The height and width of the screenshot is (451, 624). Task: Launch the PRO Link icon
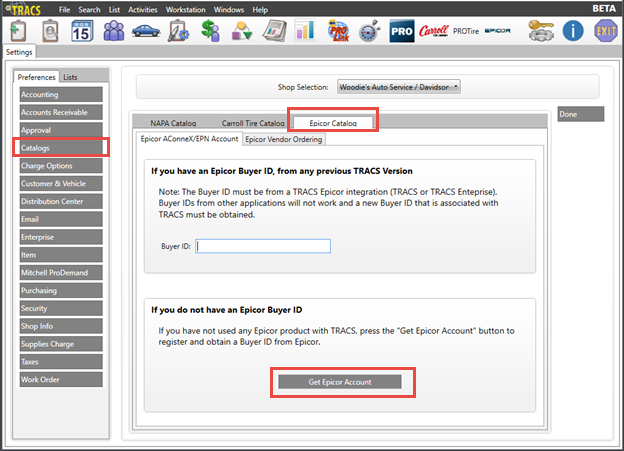(338, 31)
